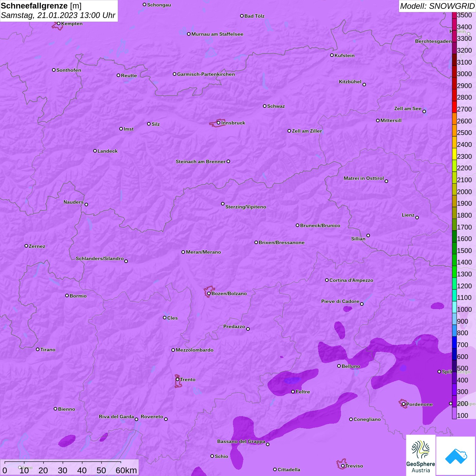Click the Meran/Merano label

[203, 252]
